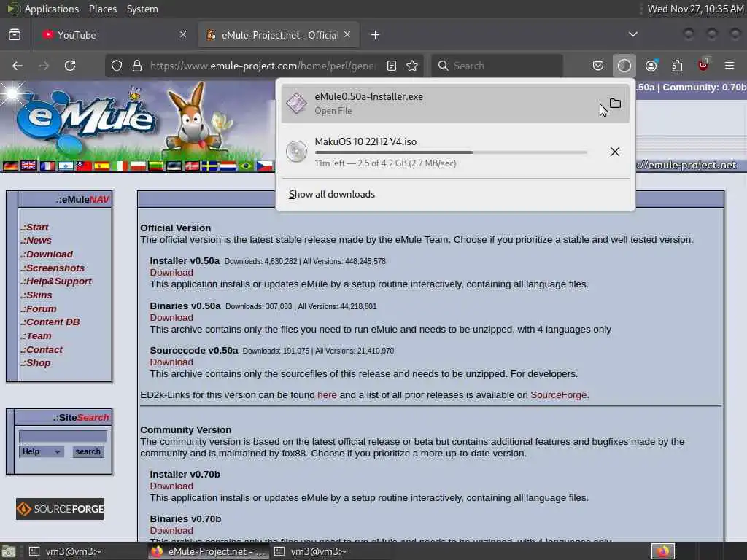Select the Czech flag language
Viewport: 747px width, 560px height.
pyautogui.click(x=264, y=166)
